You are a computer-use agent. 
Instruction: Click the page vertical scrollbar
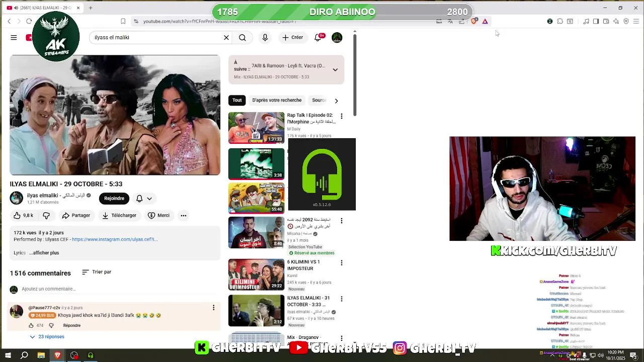tap(354, 74)
